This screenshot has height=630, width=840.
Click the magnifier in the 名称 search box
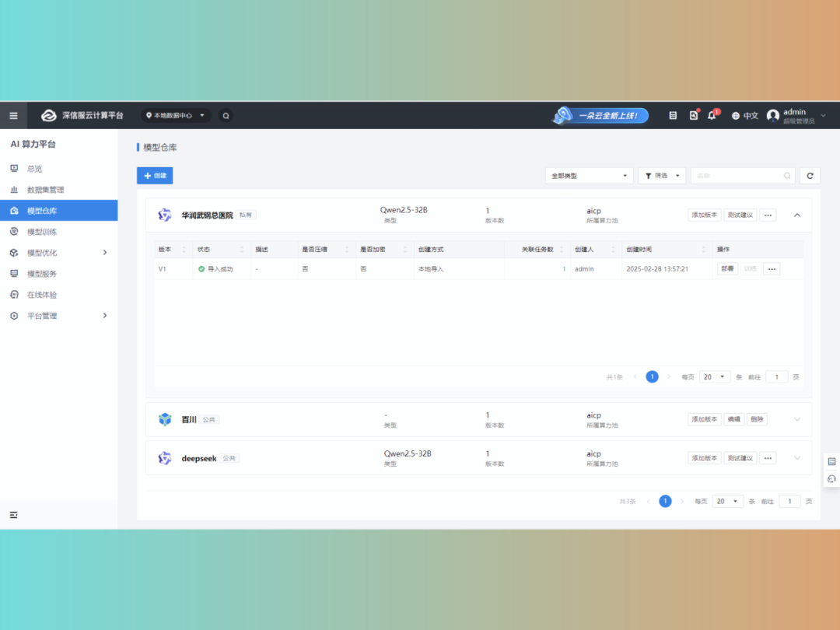(x=787, y=176)
